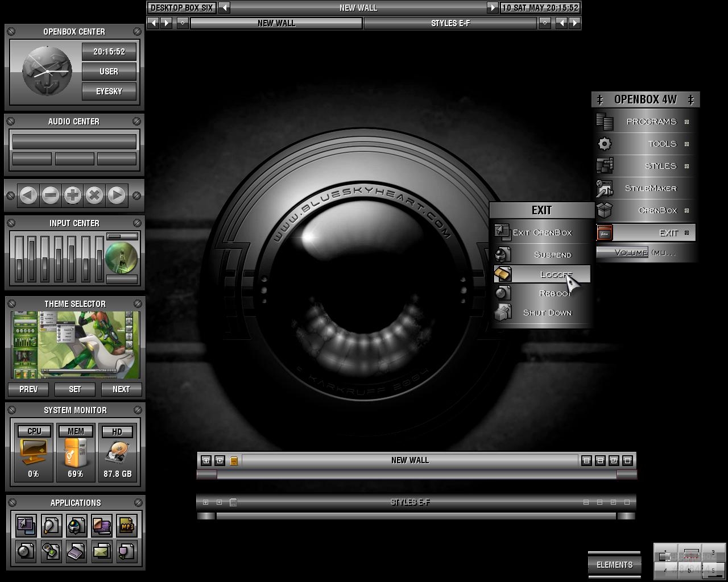Click the USER button in Openbox Center
This screenshot has width=728, height=582.
pyautogui.click(x=109, y=71)
